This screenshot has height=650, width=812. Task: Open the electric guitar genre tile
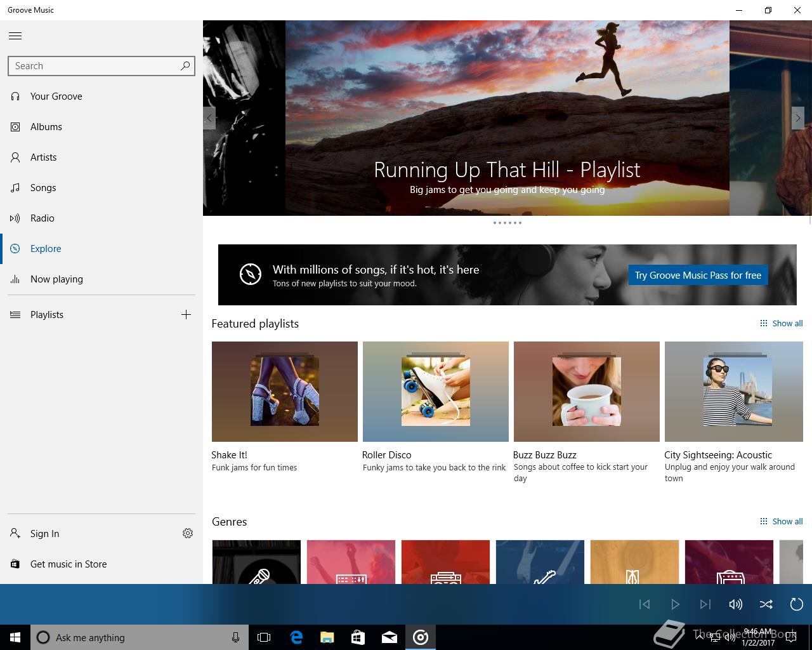tap(540, 562)
